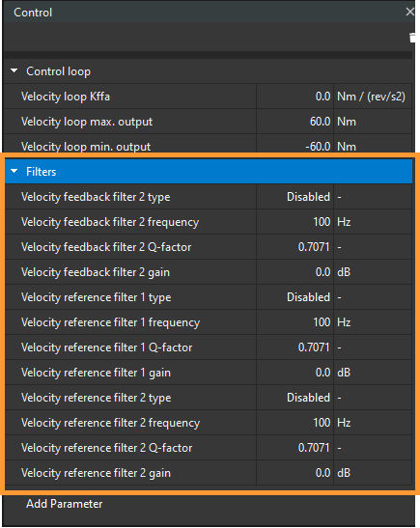Collapse the Filters section
Image resolution: width=420 pixels, height=528 pixels.
(x=14, y=172)
